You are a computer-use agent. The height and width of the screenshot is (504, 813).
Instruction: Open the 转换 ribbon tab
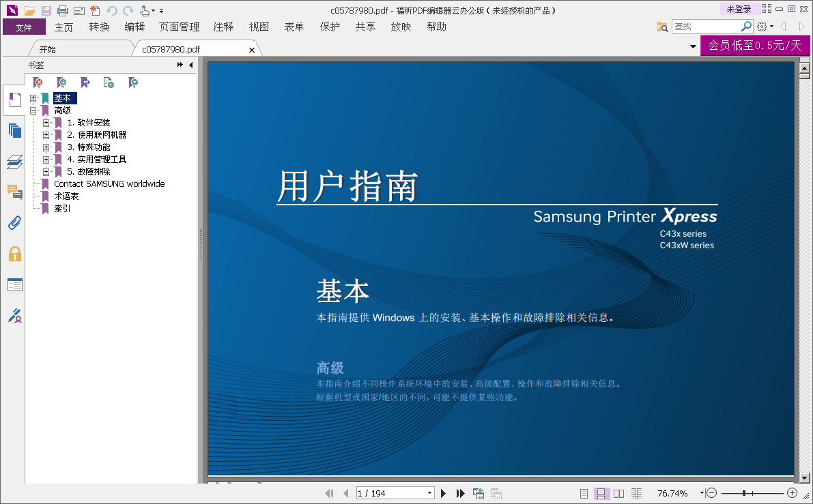(x=99, y=27)
